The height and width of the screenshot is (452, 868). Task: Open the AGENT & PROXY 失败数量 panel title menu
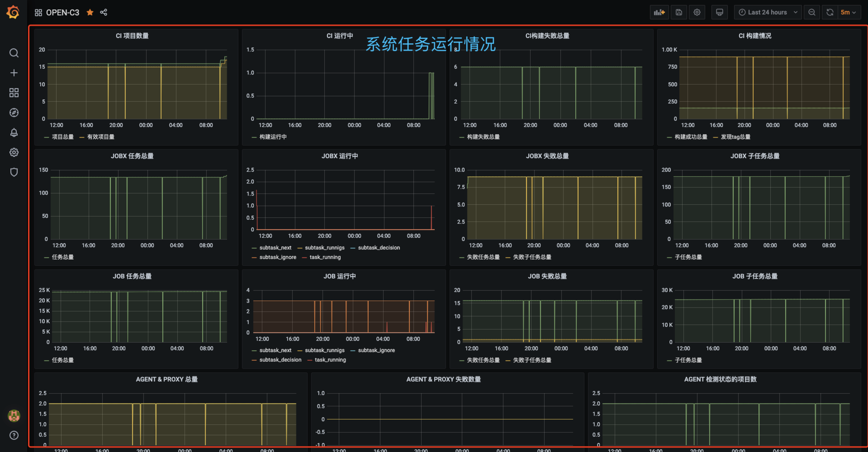(443, 379)
